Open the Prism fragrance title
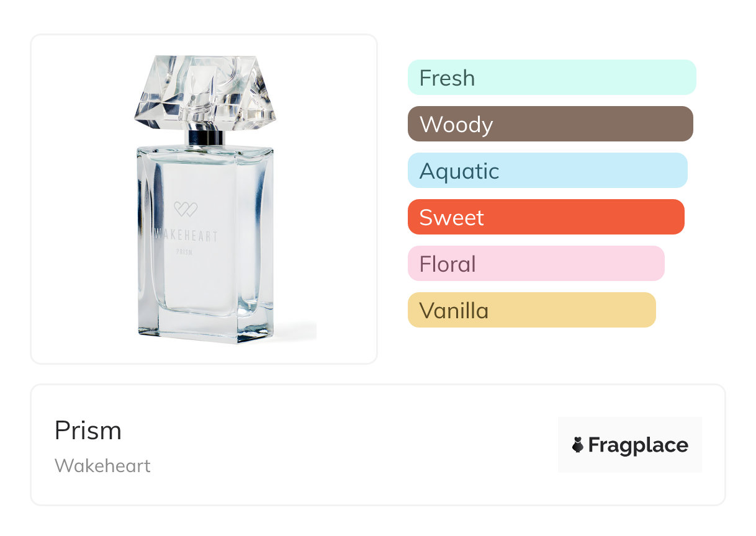 (x=88, y=431)
